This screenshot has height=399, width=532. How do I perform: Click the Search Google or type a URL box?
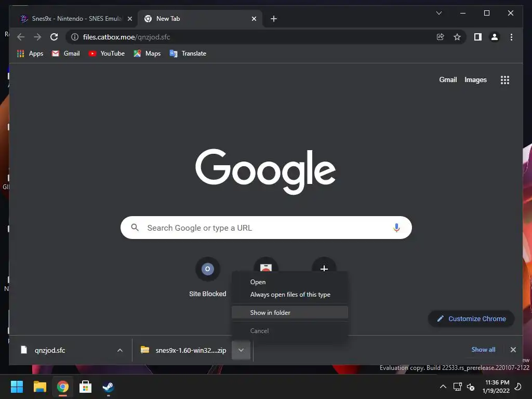click(x=266, y=228)
